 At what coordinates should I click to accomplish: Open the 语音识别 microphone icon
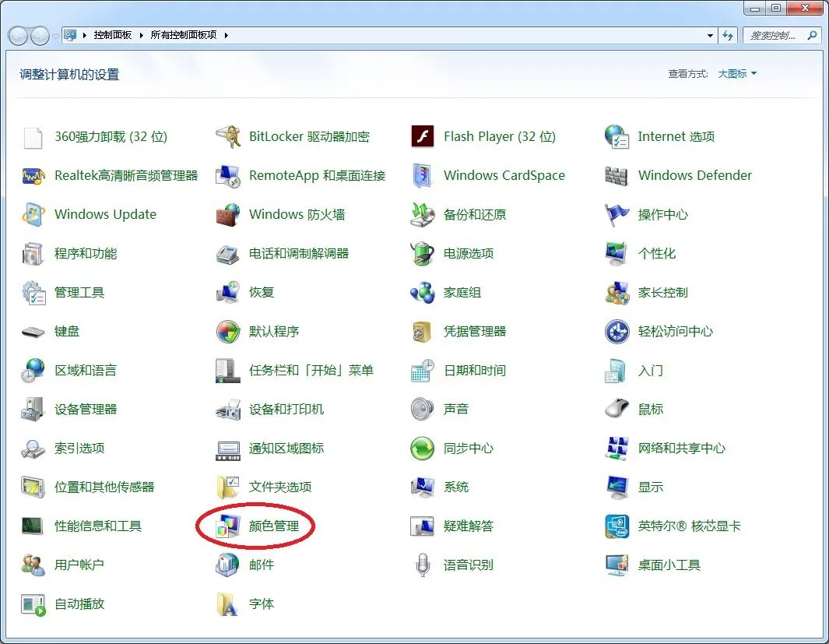click(x=423, y=565)
